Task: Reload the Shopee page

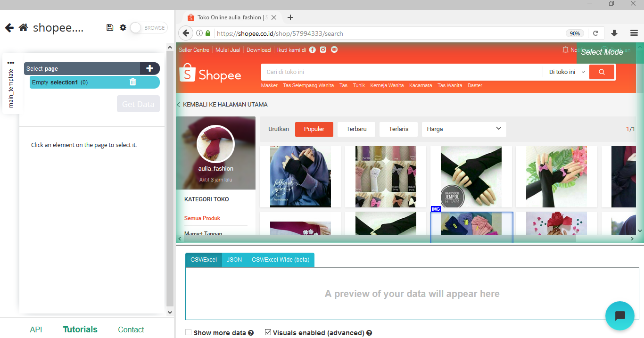Action: (x=595, y=33)
